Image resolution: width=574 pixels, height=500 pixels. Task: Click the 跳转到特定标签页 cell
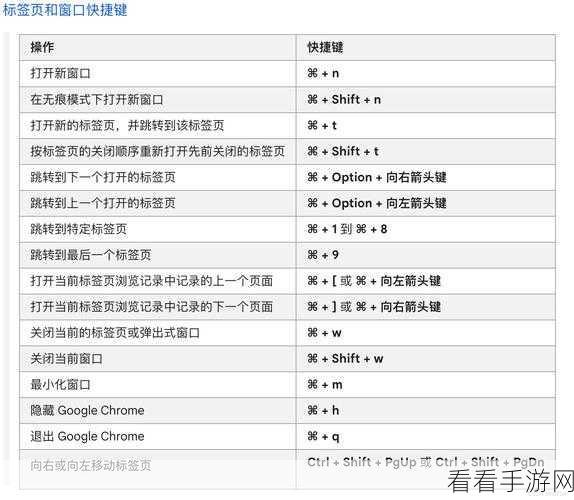click(x=158, y=229)
